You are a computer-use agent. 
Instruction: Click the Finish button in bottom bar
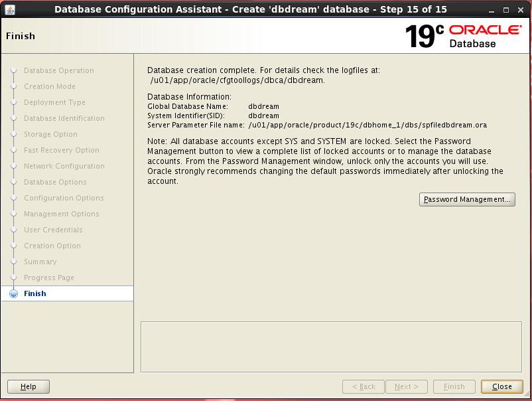pos(454,386)
